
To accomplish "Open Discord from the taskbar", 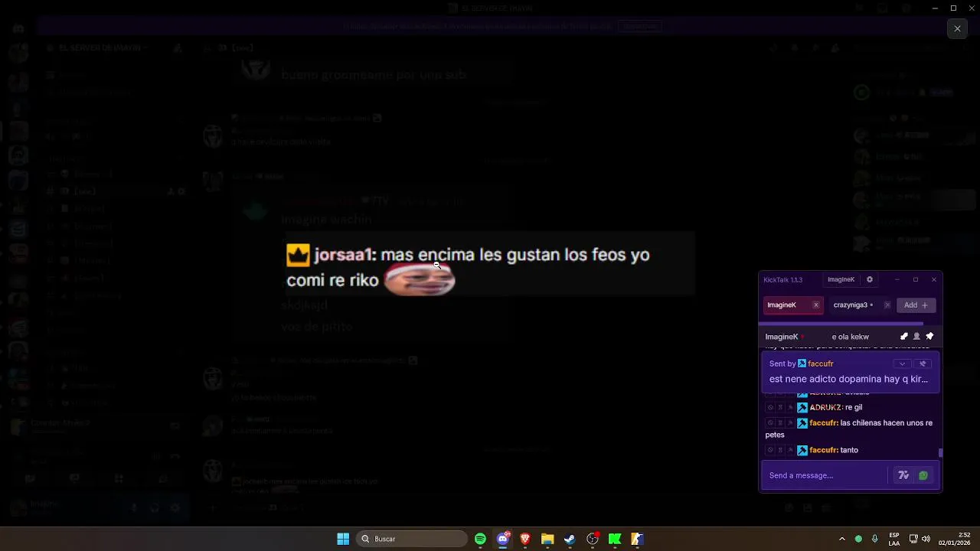I will (x=503, y=539).
